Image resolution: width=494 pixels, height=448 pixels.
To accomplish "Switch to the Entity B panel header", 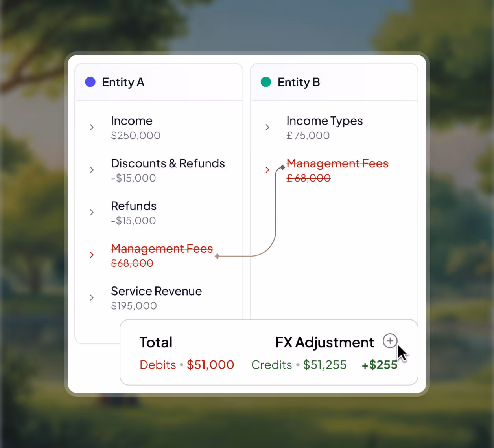I will pos(299,82).
